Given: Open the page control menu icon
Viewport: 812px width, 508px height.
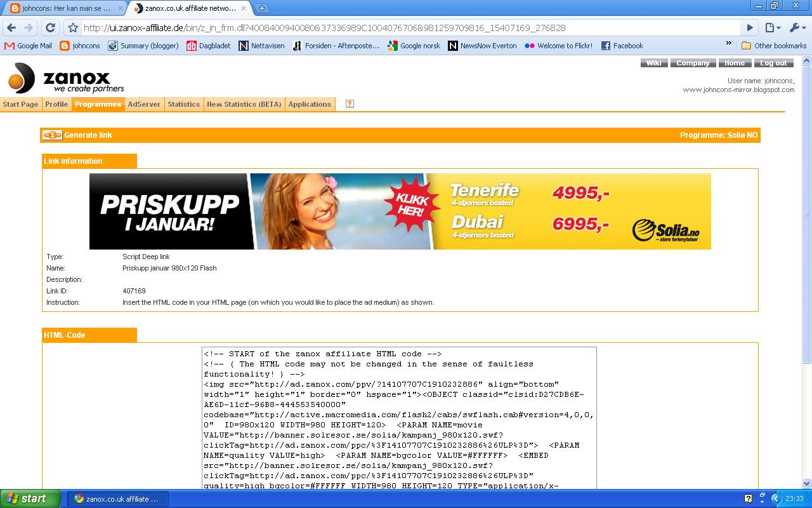Looking at the screenshot, I should 772,28.
